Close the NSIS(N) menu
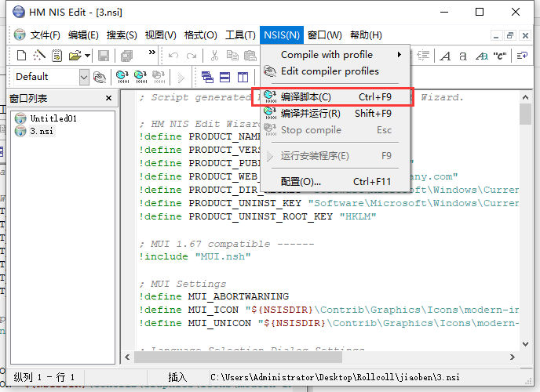The image size is (540, 392). click(x=282, y=35)
